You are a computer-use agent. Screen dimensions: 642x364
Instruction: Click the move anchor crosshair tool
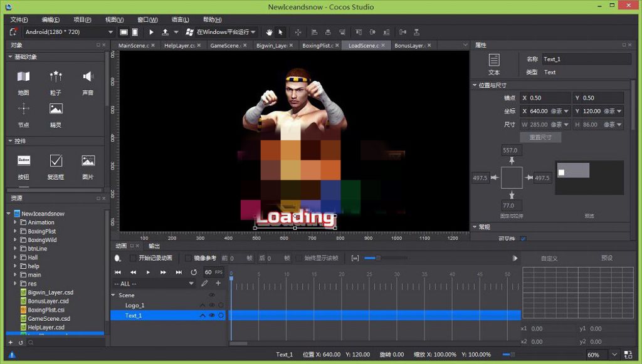298,32
